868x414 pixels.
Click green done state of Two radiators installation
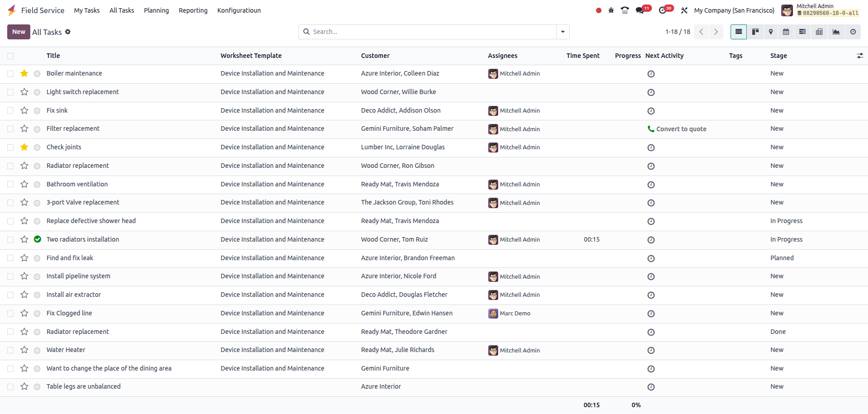(x=38, y=239)
